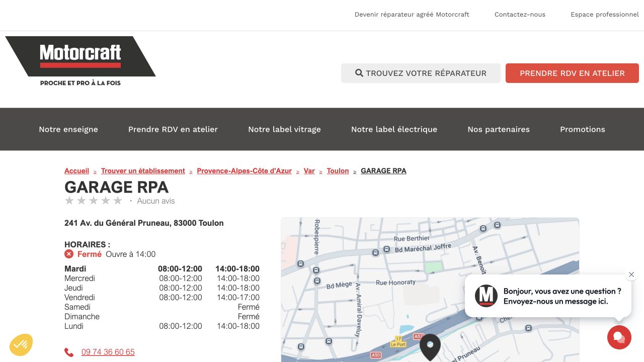
Task: Click the Samedi Fermé row
Action: (x=162, y=307)
